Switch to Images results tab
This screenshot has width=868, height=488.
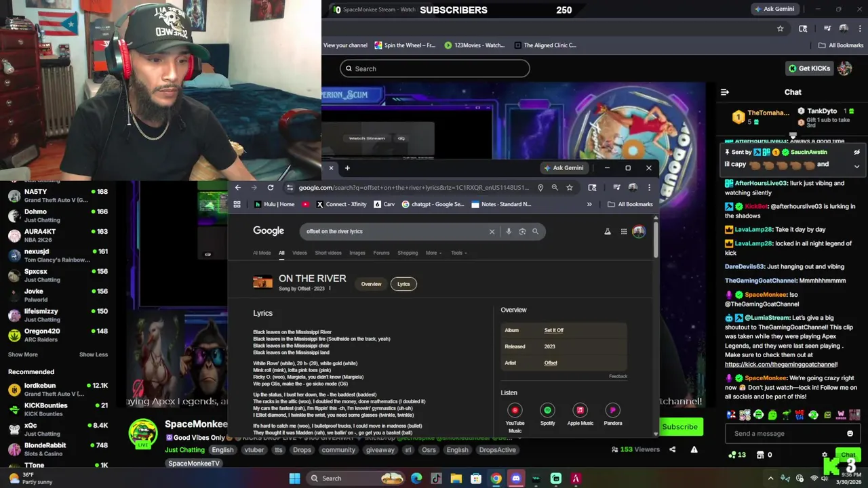coord(357,253)
